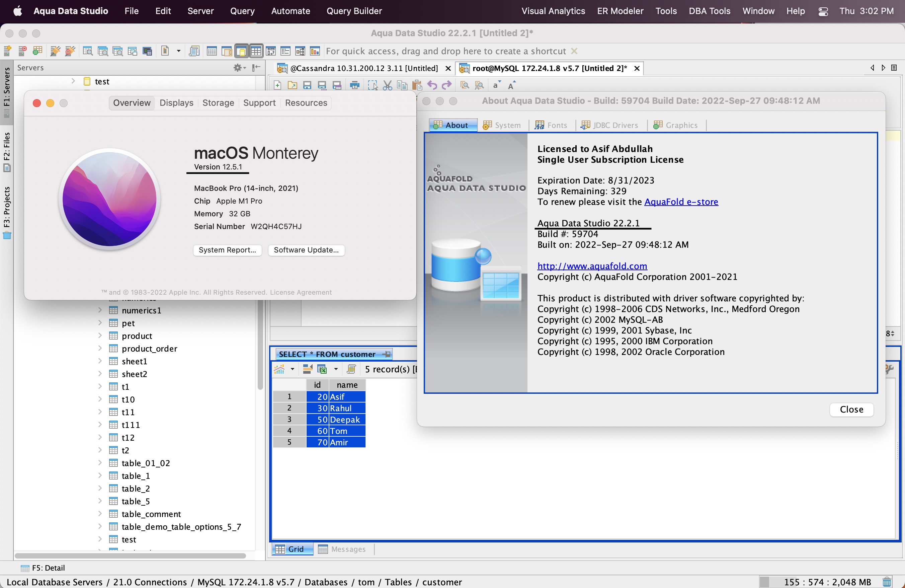This screenshot has width=905, height=588.
Task: Click the Undo arrow icon
Action: [432, 85]
